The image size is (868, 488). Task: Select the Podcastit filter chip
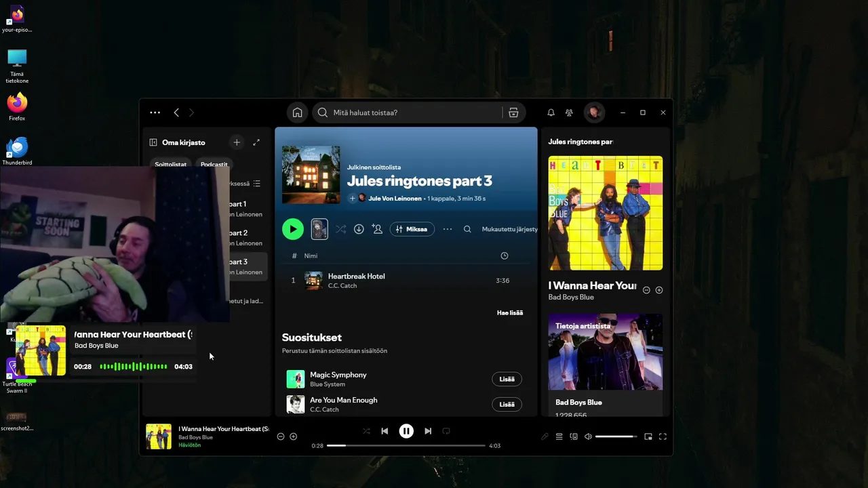coord(214,164)
